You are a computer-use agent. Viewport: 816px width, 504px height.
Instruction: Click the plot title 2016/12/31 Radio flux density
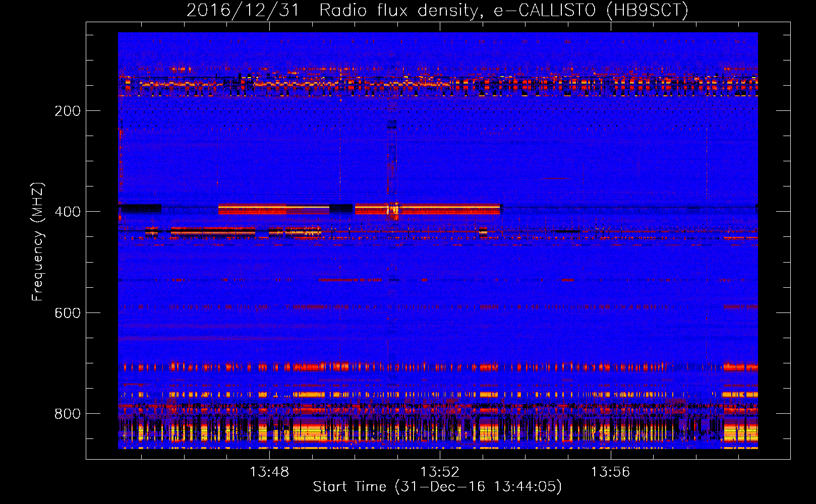coord(437,10)
